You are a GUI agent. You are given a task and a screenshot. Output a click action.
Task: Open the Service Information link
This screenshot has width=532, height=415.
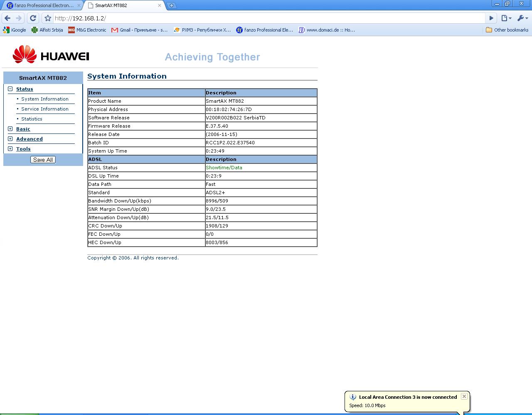45,109
